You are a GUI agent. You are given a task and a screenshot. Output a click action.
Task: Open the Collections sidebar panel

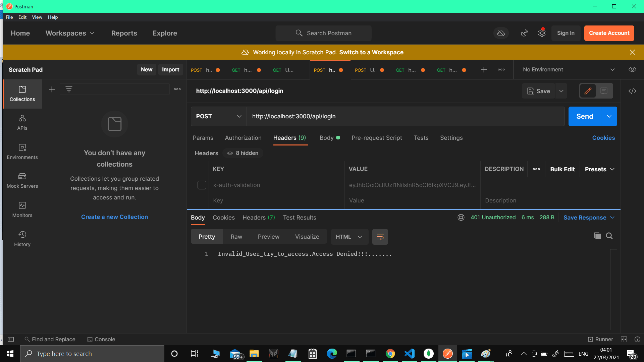[22, 94]
